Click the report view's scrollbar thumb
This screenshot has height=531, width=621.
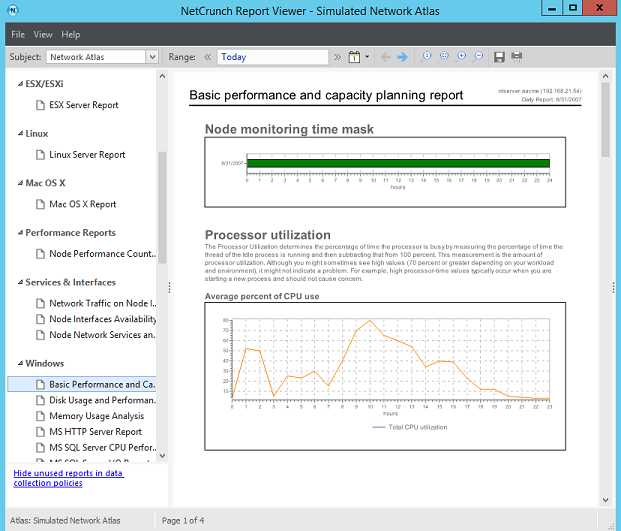tap(605, 120)
